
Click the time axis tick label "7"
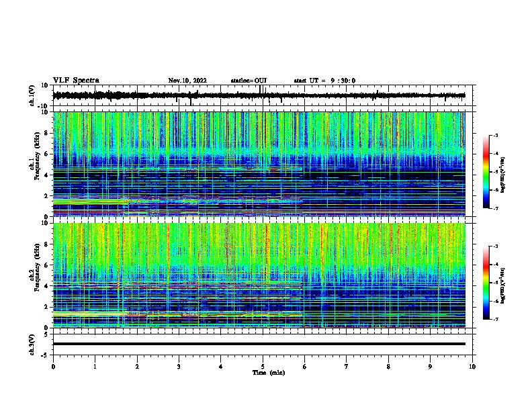[x=347, y=367]
